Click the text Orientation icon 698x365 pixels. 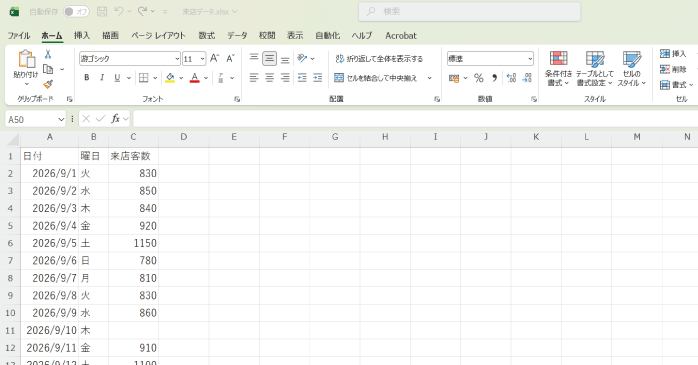[303, 58]
